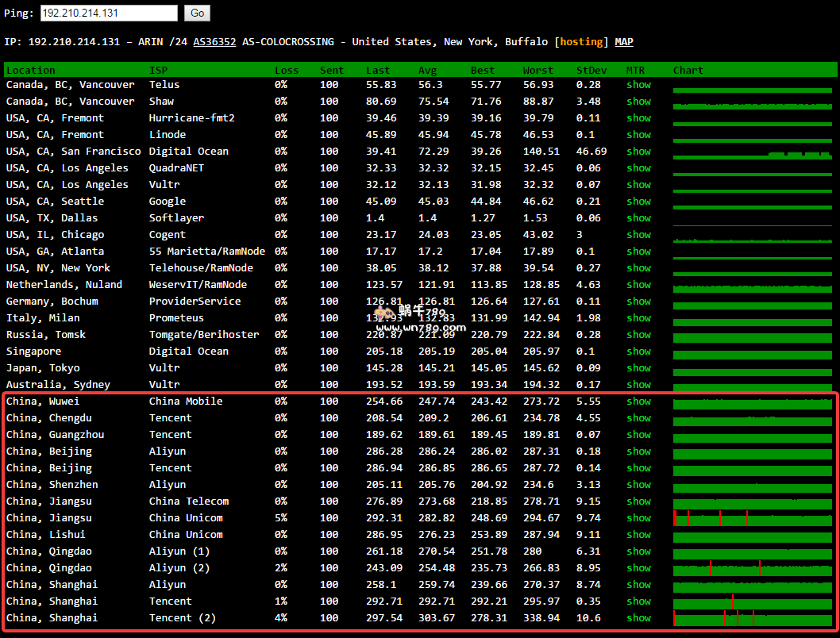Show MTR for Wuwei China Mobile
Screen dimensions: 840x638
click(x=638, y=402)
